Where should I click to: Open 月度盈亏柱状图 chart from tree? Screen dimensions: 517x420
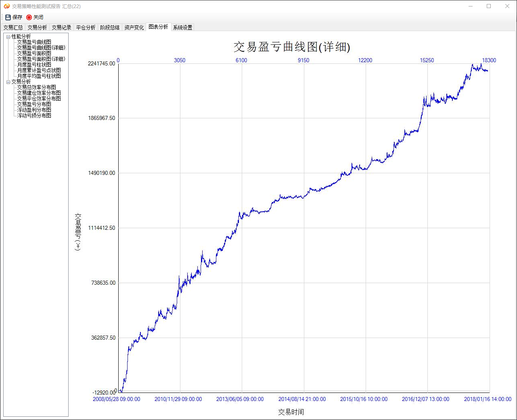(x=34, y=65)
